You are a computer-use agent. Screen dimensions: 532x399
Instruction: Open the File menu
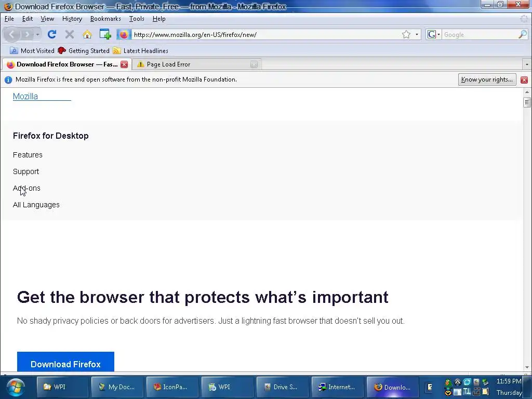coord(9,19)
